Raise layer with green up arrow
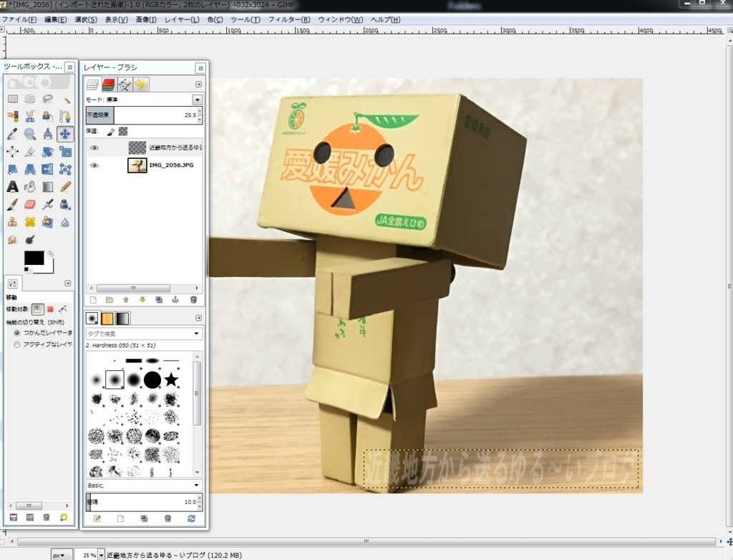The height and width of the screenshot is (560, 733). click(x=126, y=300)
